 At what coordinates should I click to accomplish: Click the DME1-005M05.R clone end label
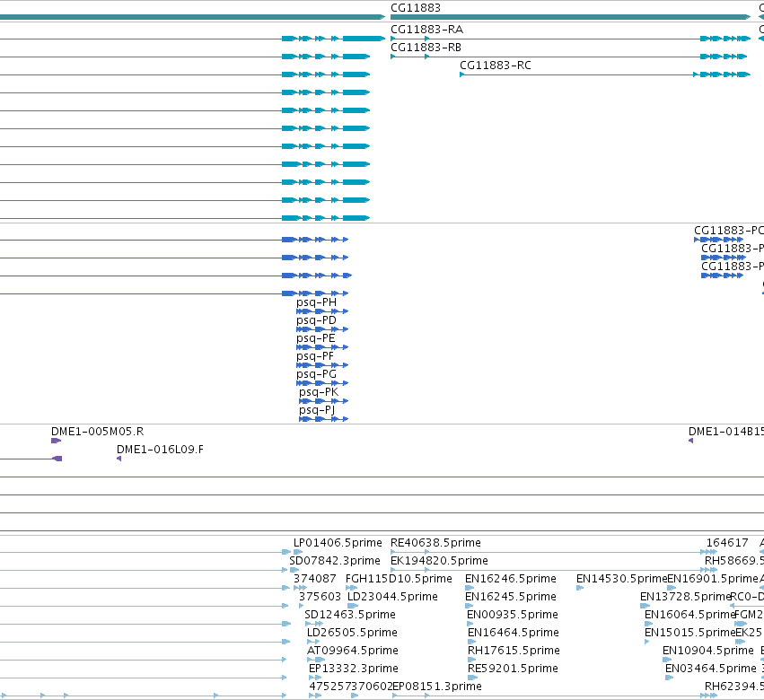click(98, 432)
